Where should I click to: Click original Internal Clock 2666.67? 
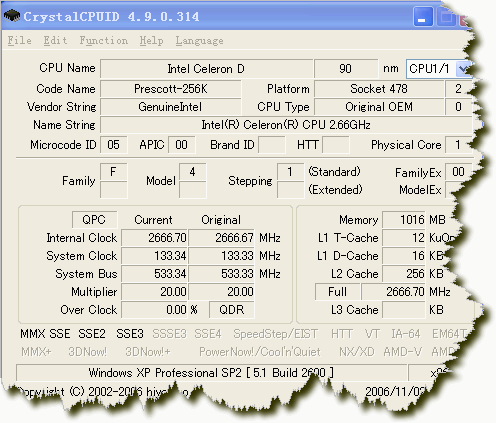coord(222,238)
